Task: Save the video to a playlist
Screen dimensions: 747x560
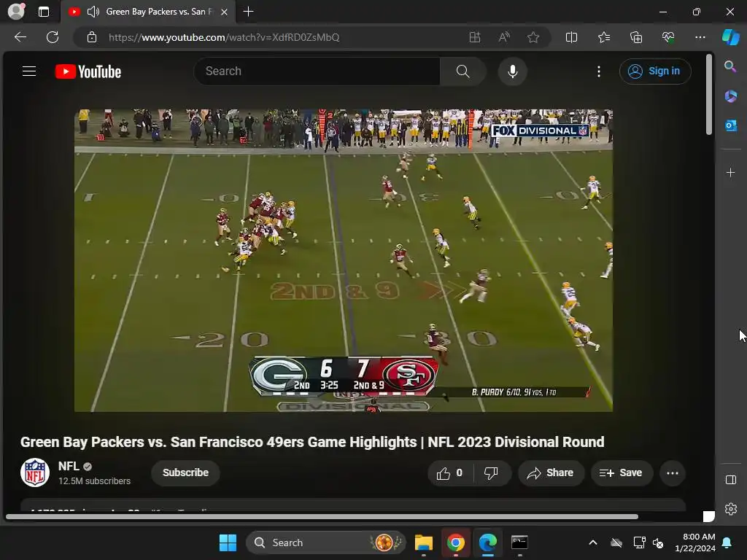Action: click(x=621, y=472)
